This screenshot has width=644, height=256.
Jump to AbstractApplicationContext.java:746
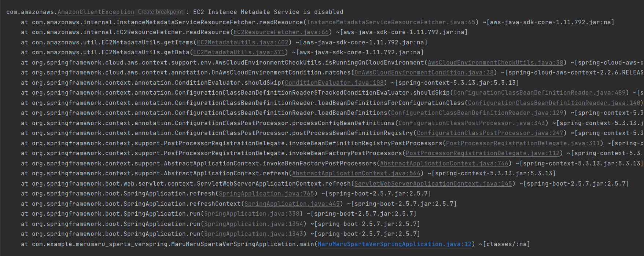click(444, 164)
